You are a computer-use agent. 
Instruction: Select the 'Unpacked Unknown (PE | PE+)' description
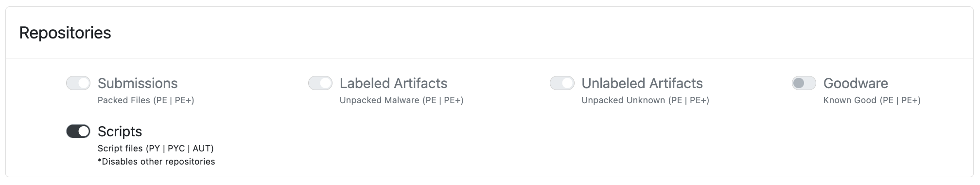click(x=645, y=100)
